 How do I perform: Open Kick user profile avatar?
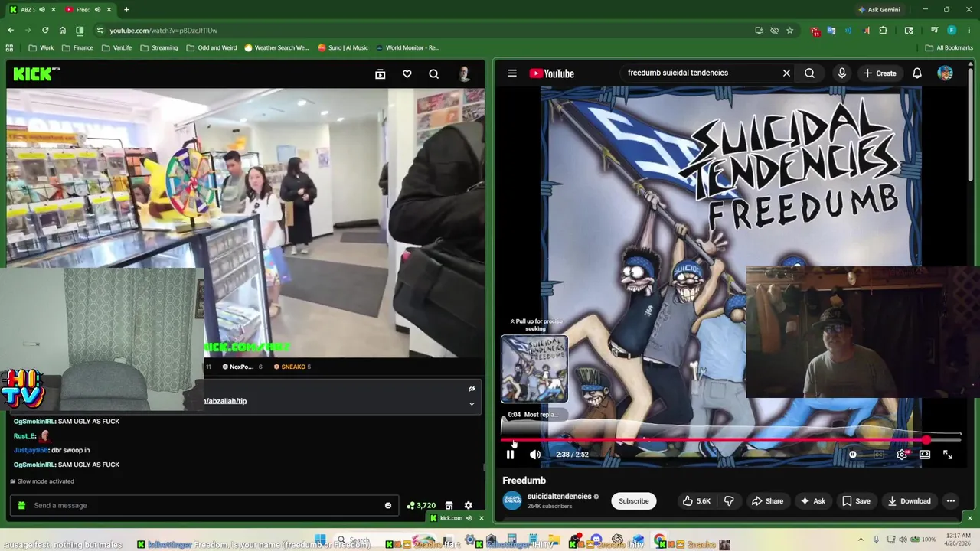pyautogui.click(x=464, y=74)
